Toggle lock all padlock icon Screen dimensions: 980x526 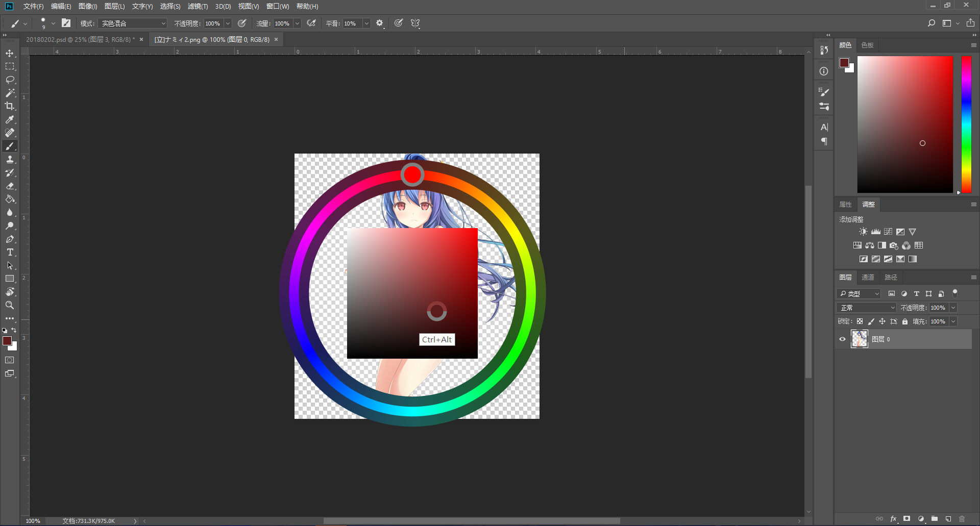(x=905, y=321)
